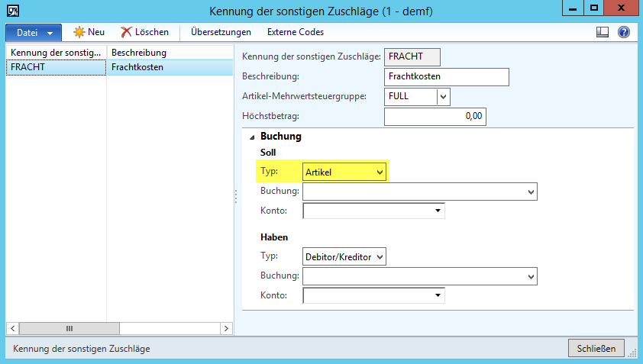Open the Soll Typ dropdown showing Artikel

[x=344, y=172]
